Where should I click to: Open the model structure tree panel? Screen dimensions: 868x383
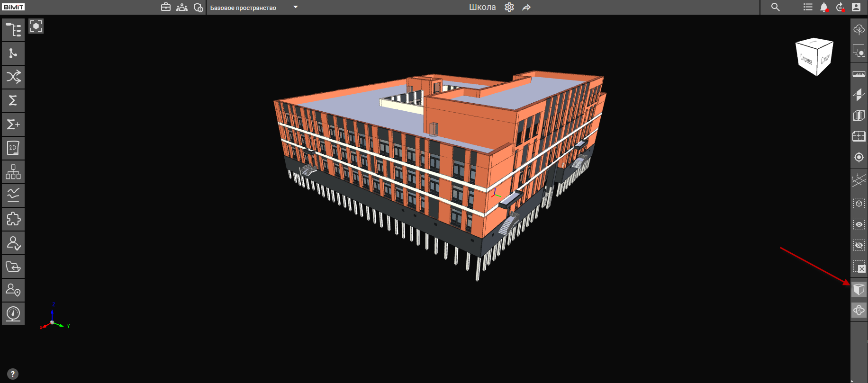coord(13,30)
